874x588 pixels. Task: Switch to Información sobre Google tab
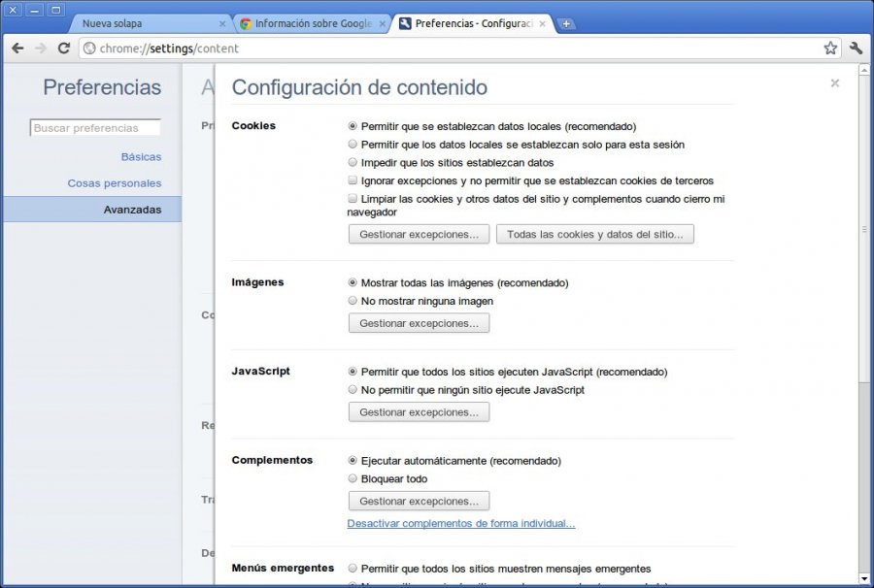[312, 24]
